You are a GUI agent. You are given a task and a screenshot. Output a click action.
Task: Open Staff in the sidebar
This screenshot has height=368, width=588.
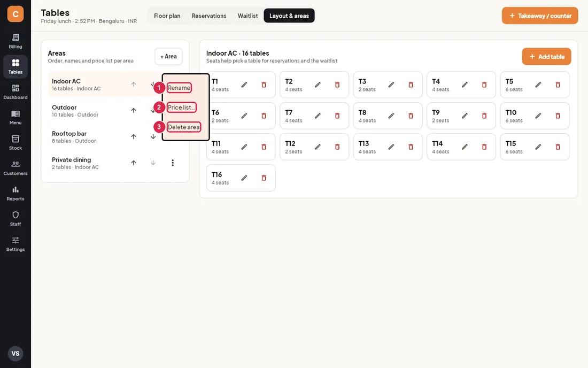pos(16,219)
